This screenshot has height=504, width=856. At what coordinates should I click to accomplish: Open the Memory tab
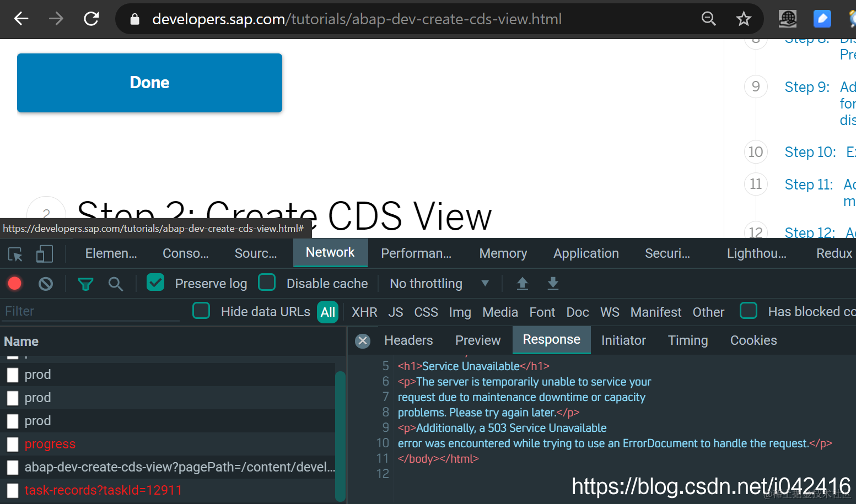click(503, 253)
